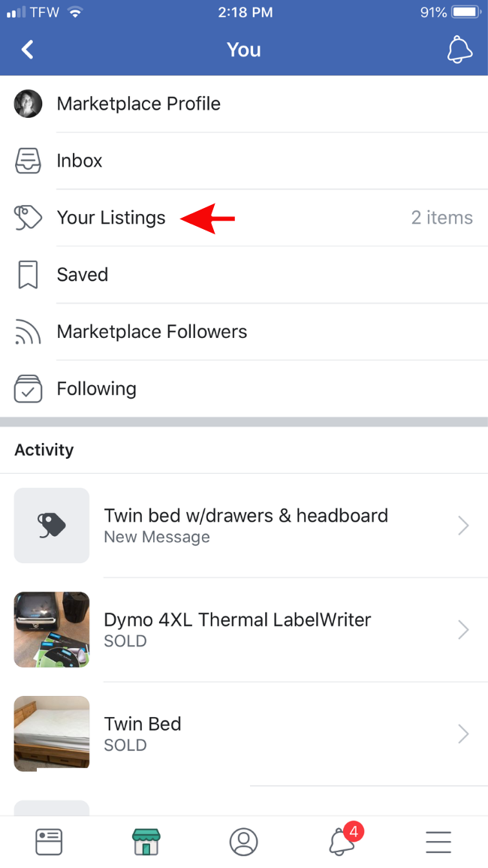
Task: Open notifications bell in the header
Action: point(459,50)
